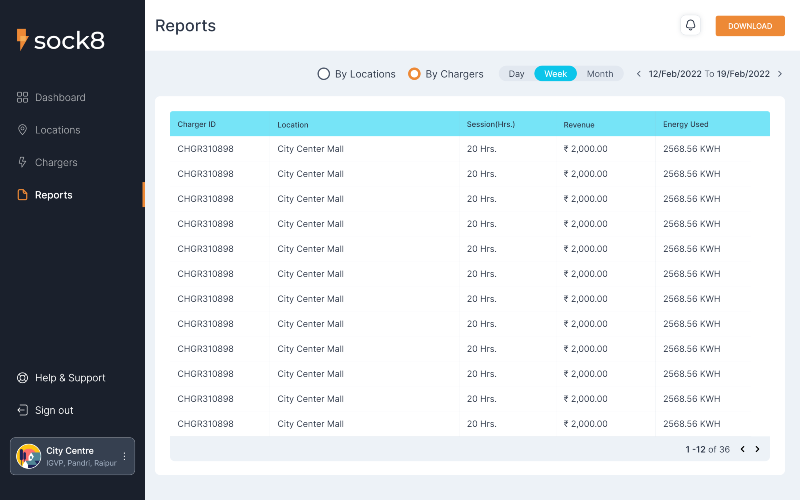Click the Chargers bolt icon
Image resolution: width=800 pixels, height=500 pixels.
22,162
